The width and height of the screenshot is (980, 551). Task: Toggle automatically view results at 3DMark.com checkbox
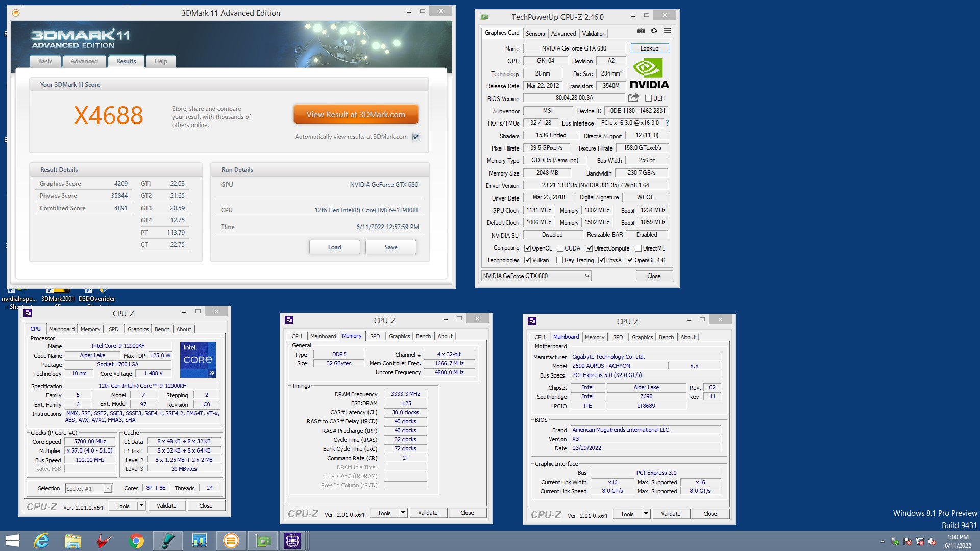(x=416, y=137)
